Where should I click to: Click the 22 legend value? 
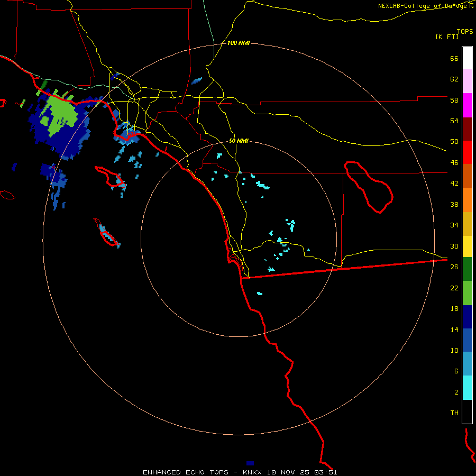click(x=454, y=288)
